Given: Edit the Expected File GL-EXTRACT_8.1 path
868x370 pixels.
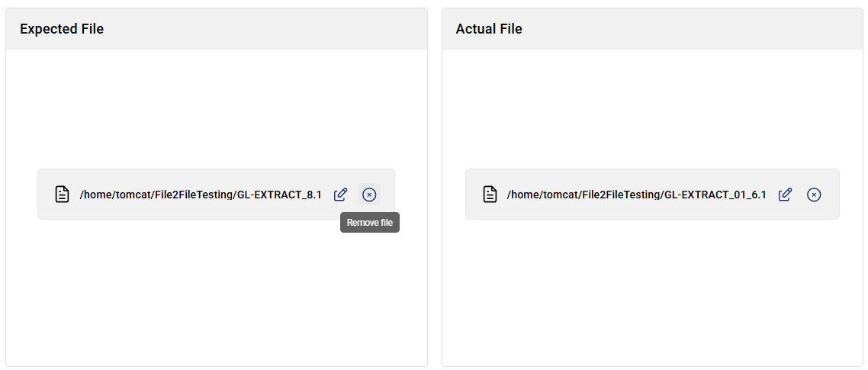Looking at the screenshot, I should tap(340, 195).
